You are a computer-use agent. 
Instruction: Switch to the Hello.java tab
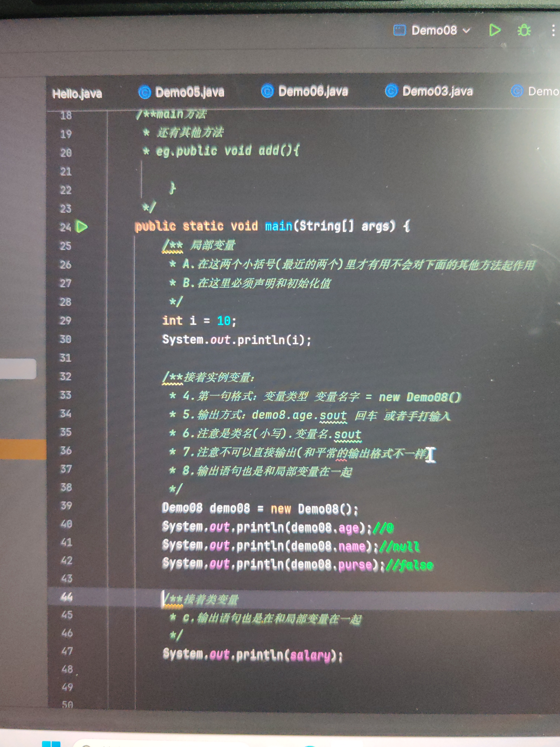tap(77, 94)
